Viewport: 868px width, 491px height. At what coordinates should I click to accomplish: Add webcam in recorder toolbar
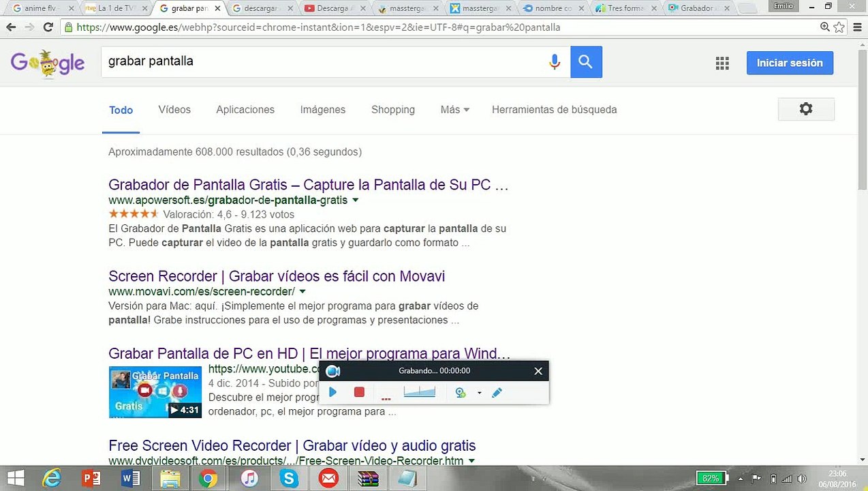coord(461,392)
